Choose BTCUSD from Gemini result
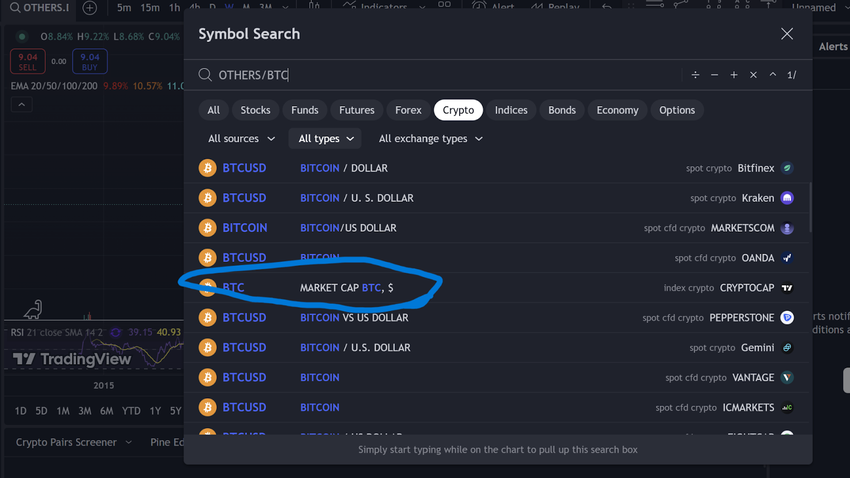Viewport: 850px width, 478px height. (496, 347)
